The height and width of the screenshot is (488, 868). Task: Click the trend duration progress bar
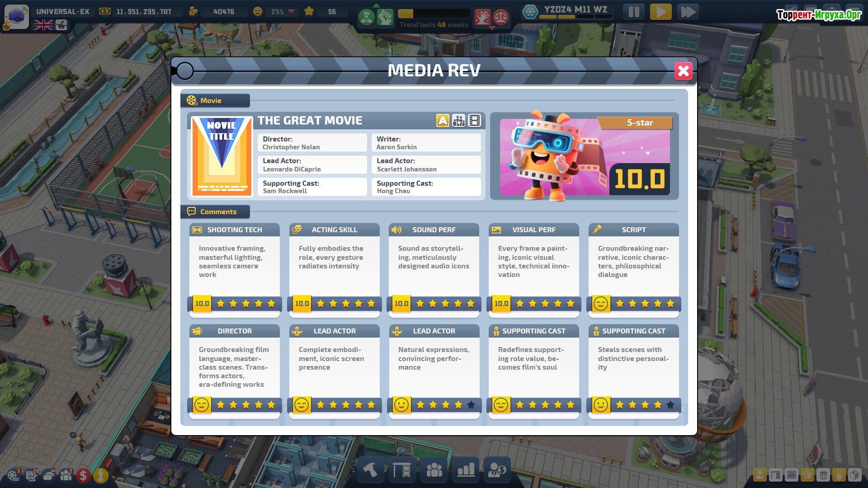[x=433, y=14]
